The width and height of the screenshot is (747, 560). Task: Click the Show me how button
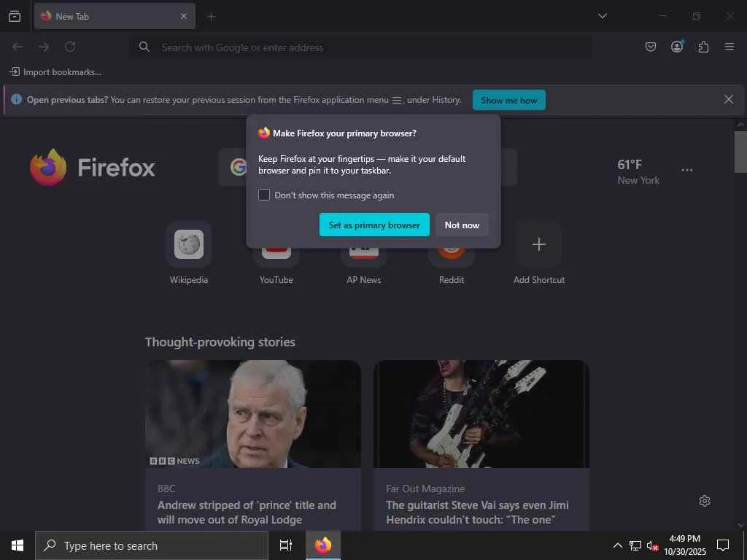pyautogui.click(x=508, y=100)
